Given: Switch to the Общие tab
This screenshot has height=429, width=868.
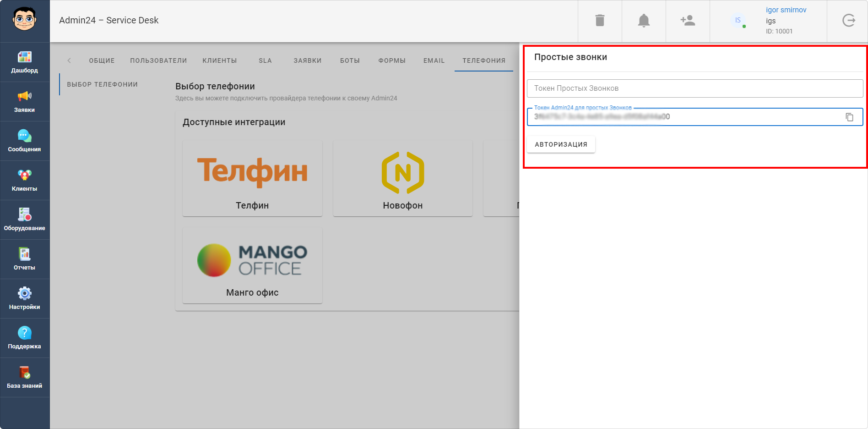Looking at the screenshot, I should click(102, 60).
